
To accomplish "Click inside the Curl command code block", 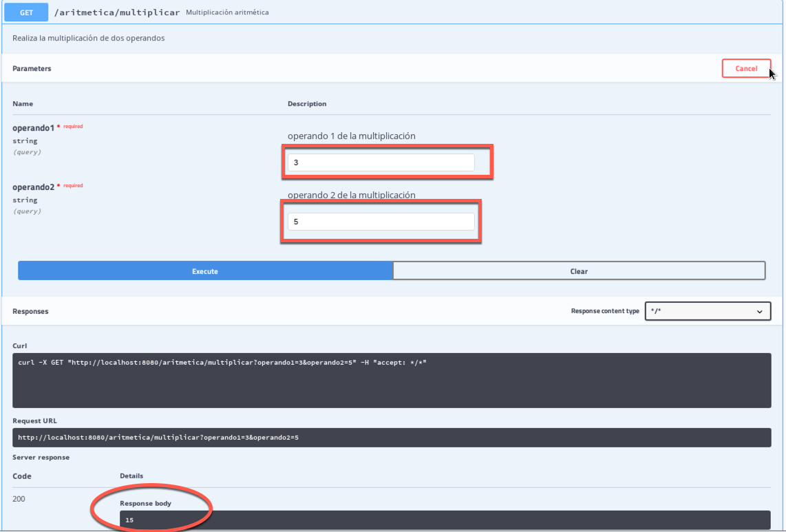I will pyautogui.click(x=391, y=380).
